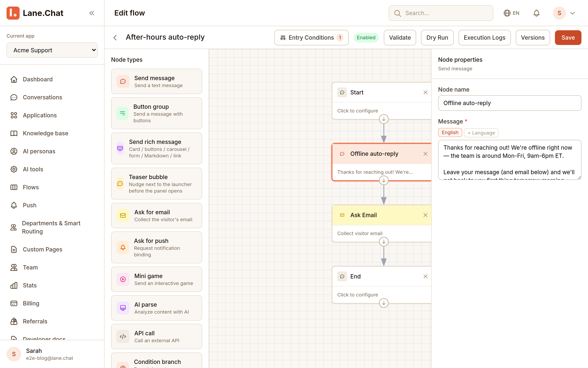The width and height of the screenshot is (588, 368).
Task: Open Versions history
Action: [533, 37]
